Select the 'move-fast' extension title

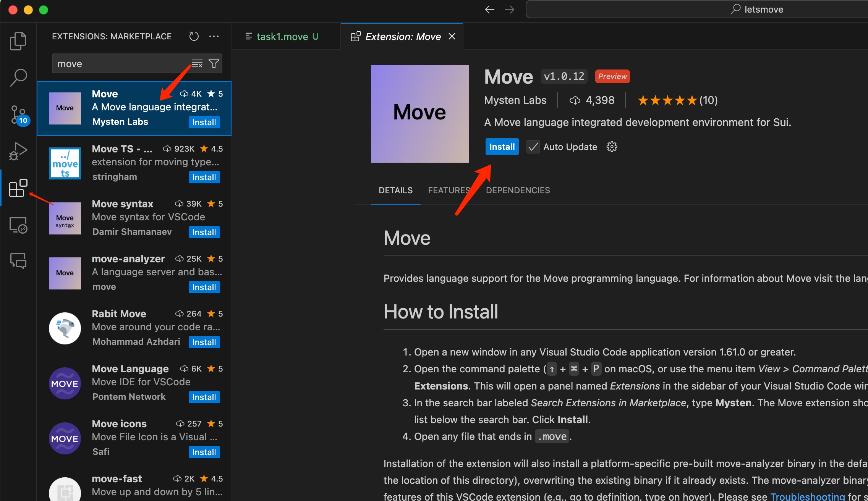[x=117, y=479]
